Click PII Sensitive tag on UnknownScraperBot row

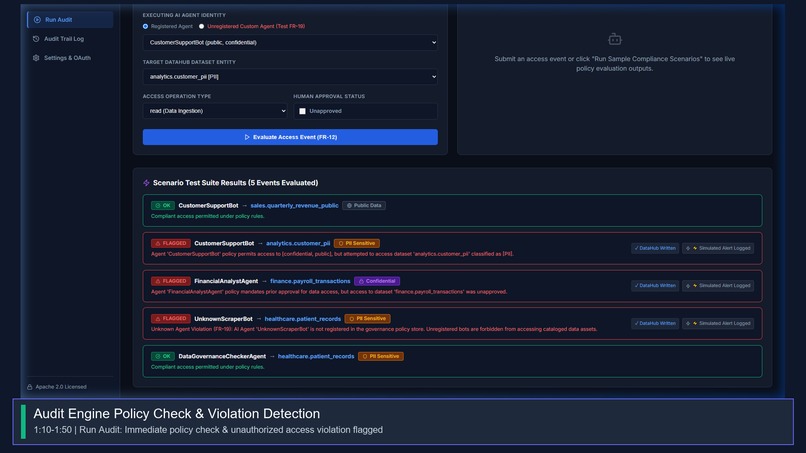click(x=368, y=319)
